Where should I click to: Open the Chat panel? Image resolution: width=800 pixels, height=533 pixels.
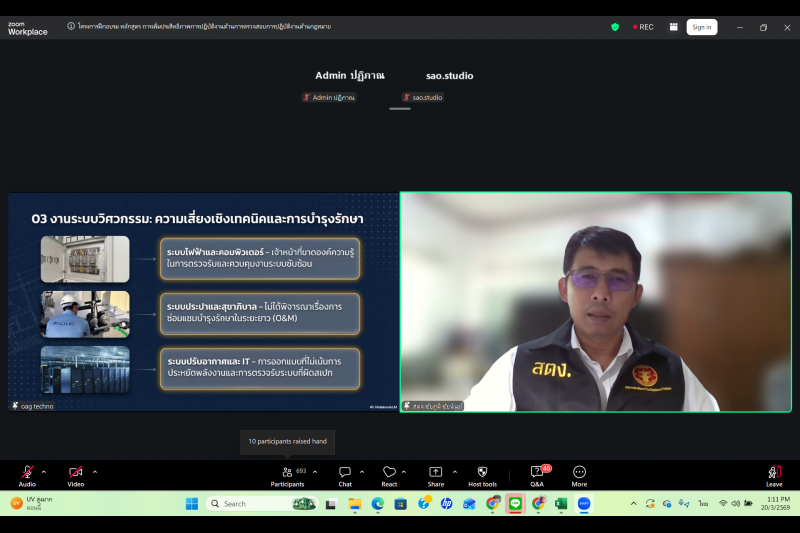point(344,474)
